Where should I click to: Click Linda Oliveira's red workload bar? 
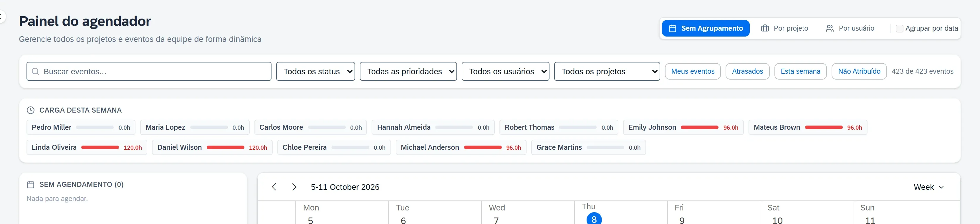(100, 147)
